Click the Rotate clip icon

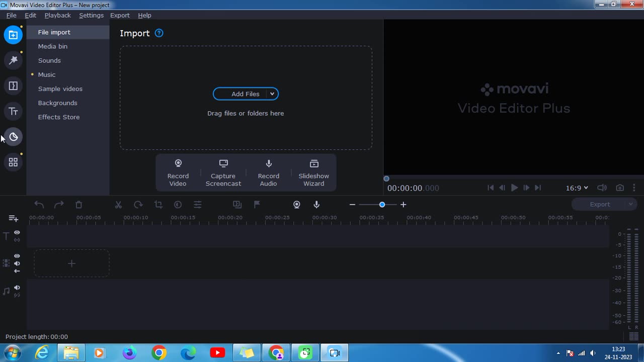click(138, 205)
